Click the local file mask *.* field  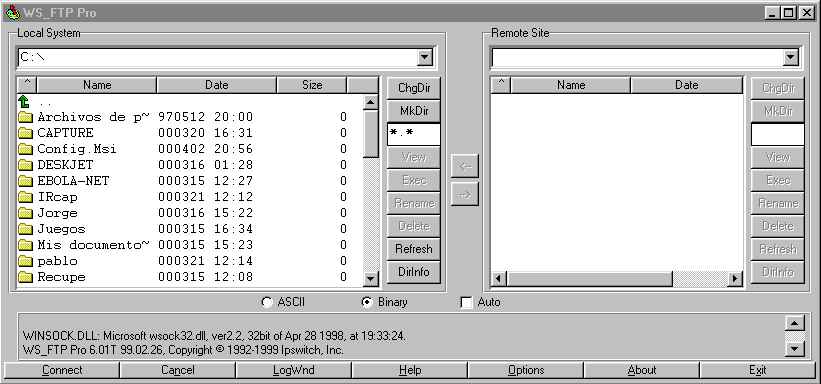(414, 134)
